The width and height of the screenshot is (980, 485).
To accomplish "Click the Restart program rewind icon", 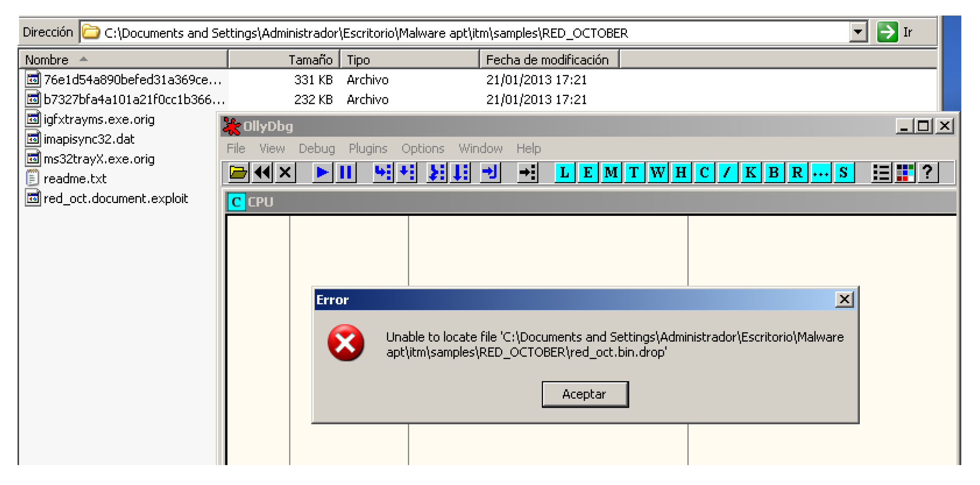I will pos(262,173).
